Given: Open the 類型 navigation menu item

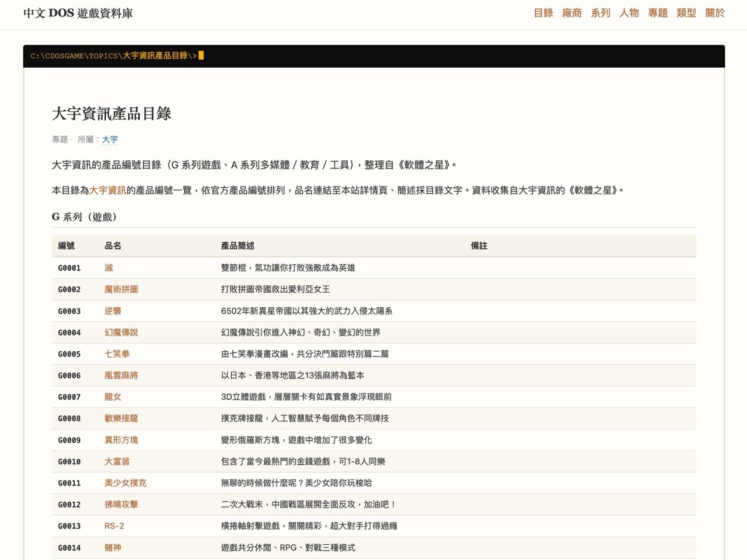Looking at the screenshot, I should tap(686, 13).
